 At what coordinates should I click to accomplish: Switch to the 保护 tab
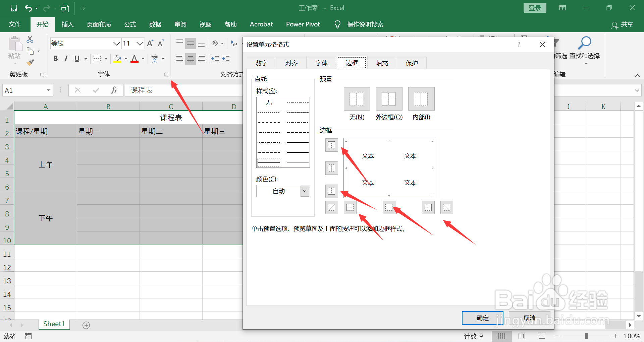click(x=412, y=63)
